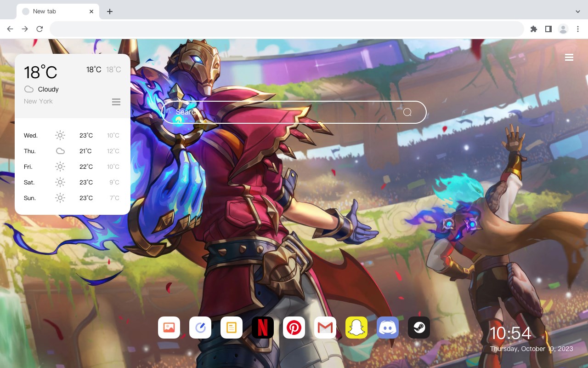The image size is (588, 368).
Task: Open the weather widget menu icon
Action: [x=116, y=102]
